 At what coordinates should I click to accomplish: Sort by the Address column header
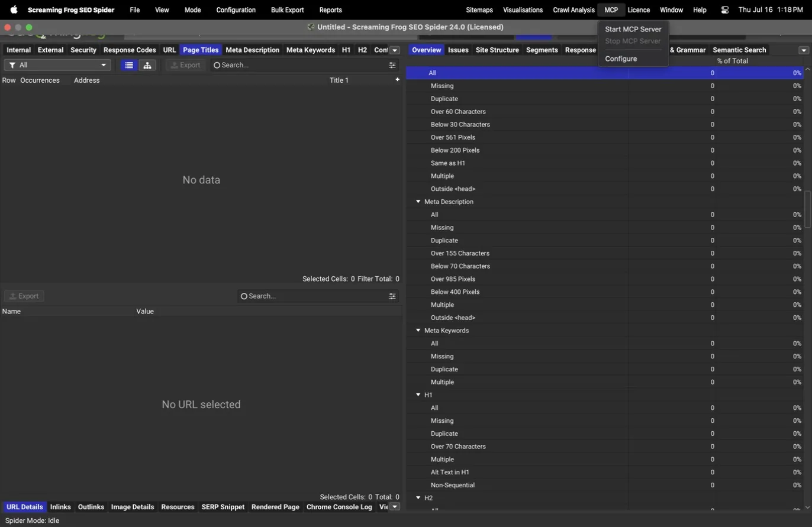click(x=86, y=80)
